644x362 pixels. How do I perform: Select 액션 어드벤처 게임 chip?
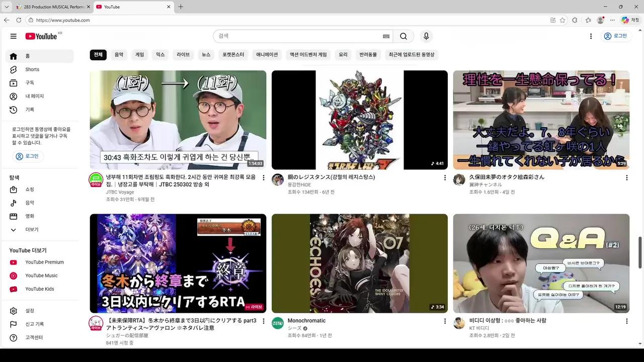(308, 54)
